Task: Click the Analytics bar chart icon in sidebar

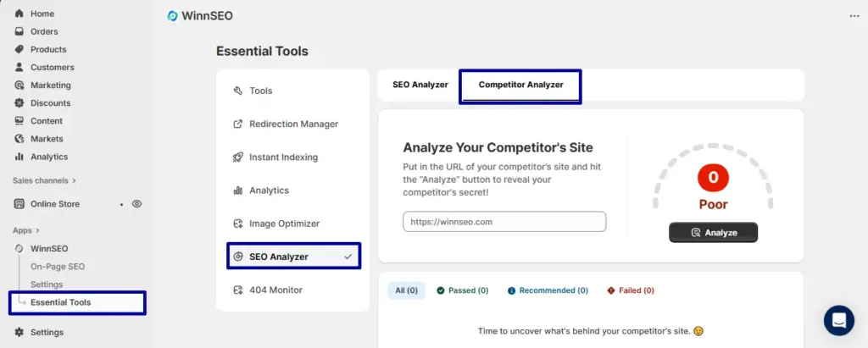Action: coord(19,157)
